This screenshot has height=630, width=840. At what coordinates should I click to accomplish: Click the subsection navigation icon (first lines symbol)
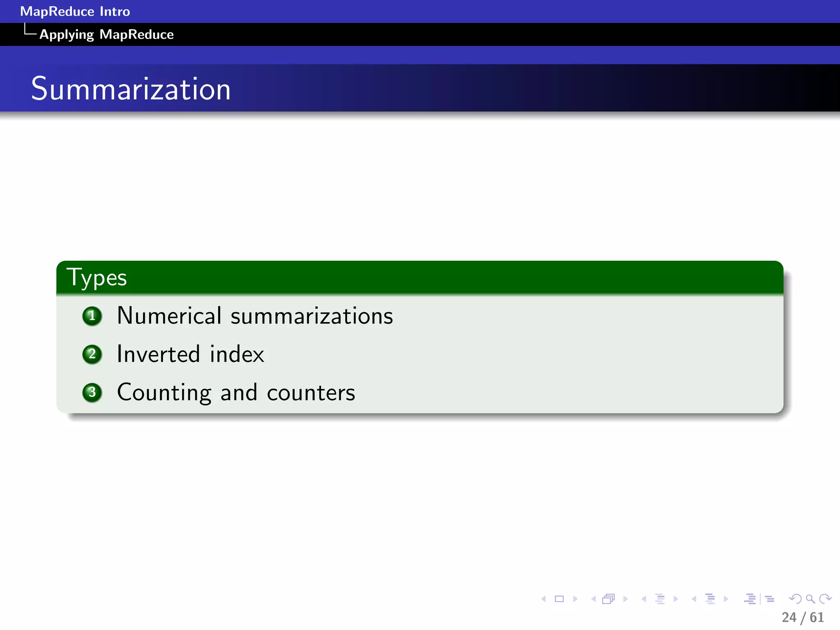point(660,599)
